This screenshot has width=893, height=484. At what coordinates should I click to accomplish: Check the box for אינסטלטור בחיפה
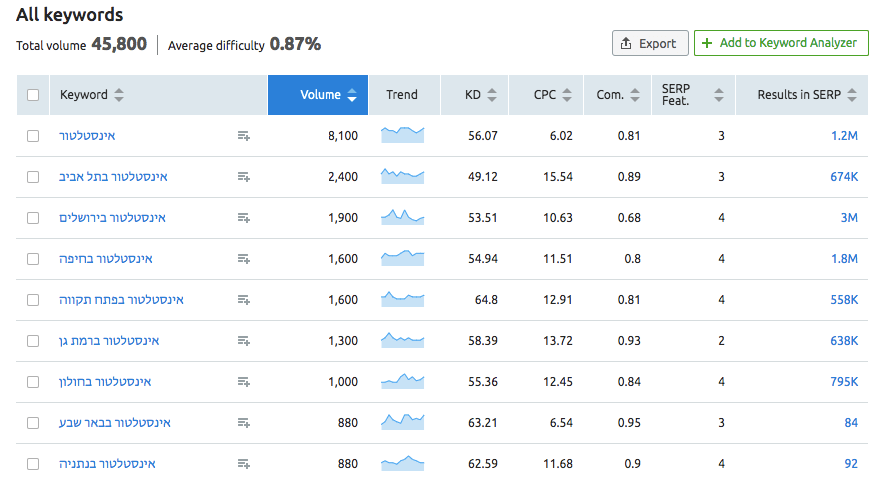click(33, 259)
